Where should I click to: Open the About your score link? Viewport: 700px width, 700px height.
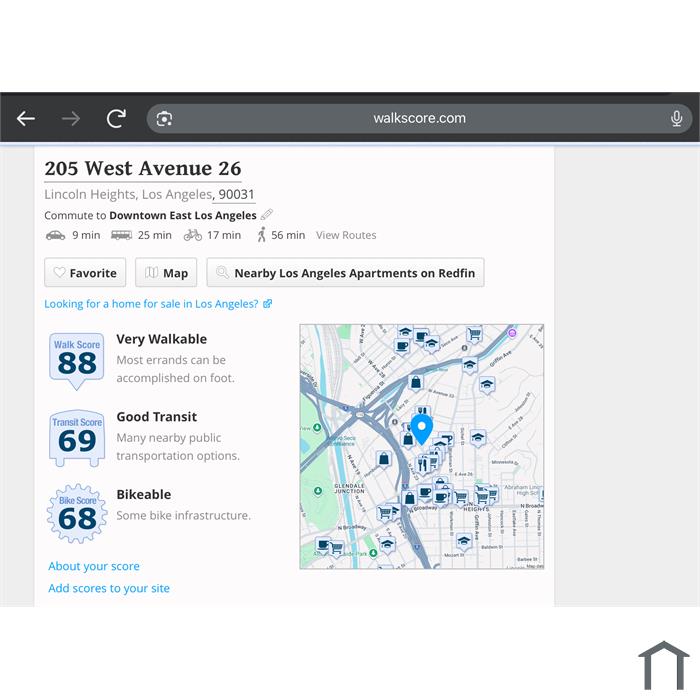tap(94, 566)
